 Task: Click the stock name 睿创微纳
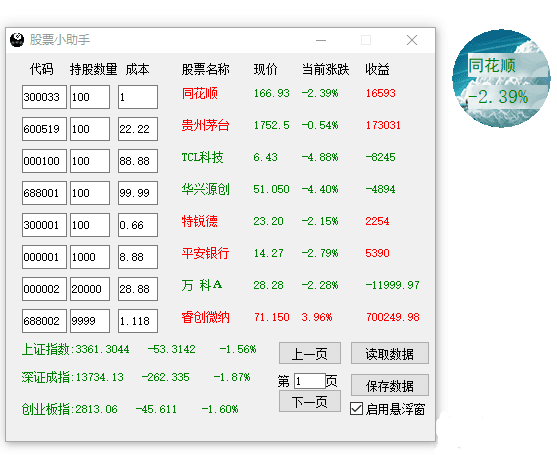[x=205, y=317]
